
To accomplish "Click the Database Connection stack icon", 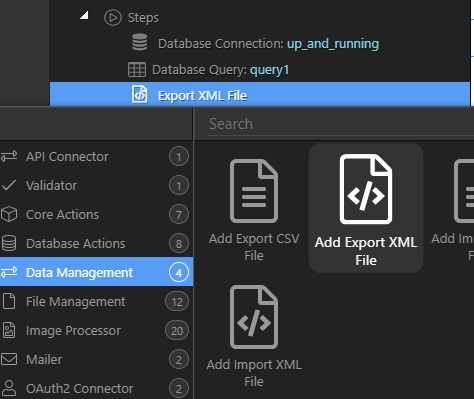I will pyautogui.click(x=140, y=42).
